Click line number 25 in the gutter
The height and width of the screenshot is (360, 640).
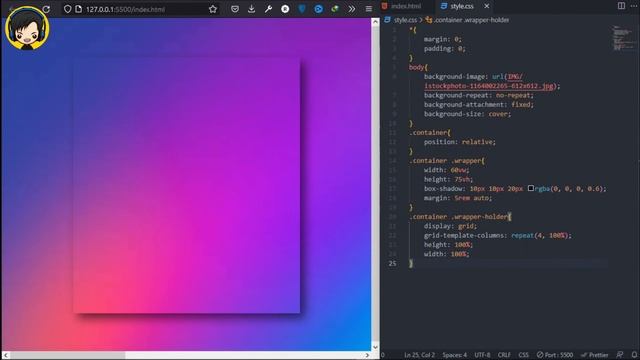tap(392, 264)
